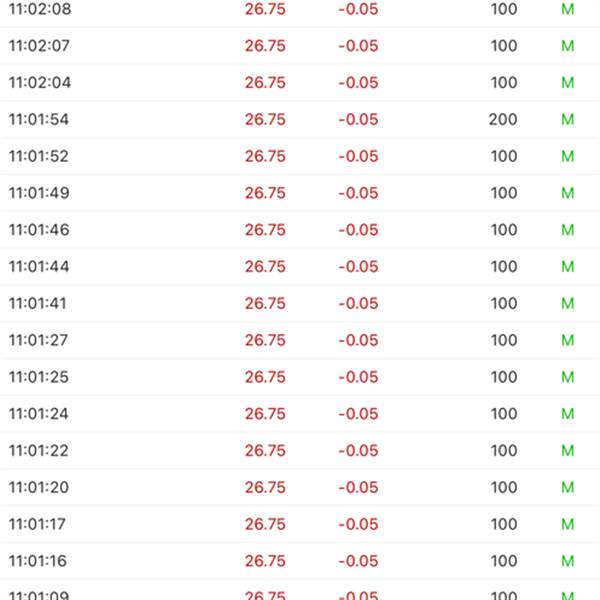Click price 26.75 in the 11:01:22 row
Image resolution: width=600 pixels, height=600 pixels.
[265, 451]
